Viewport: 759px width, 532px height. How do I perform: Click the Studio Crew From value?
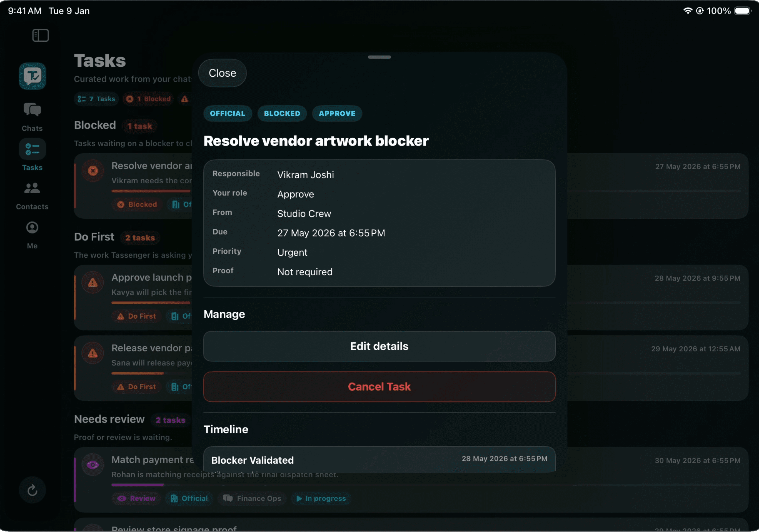tap(304, 214)
